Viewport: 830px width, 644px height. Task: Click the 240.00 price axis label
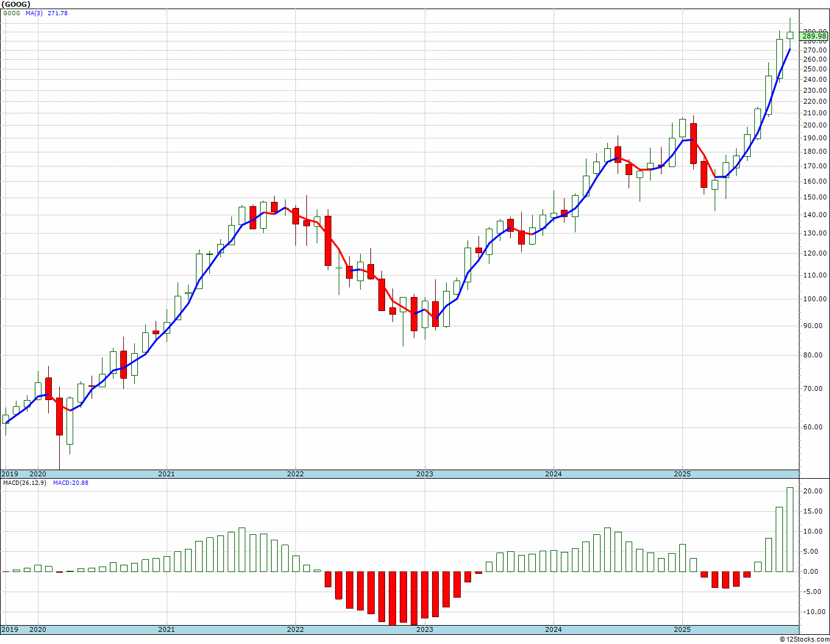pyautogui.click(x=815, y=79)
